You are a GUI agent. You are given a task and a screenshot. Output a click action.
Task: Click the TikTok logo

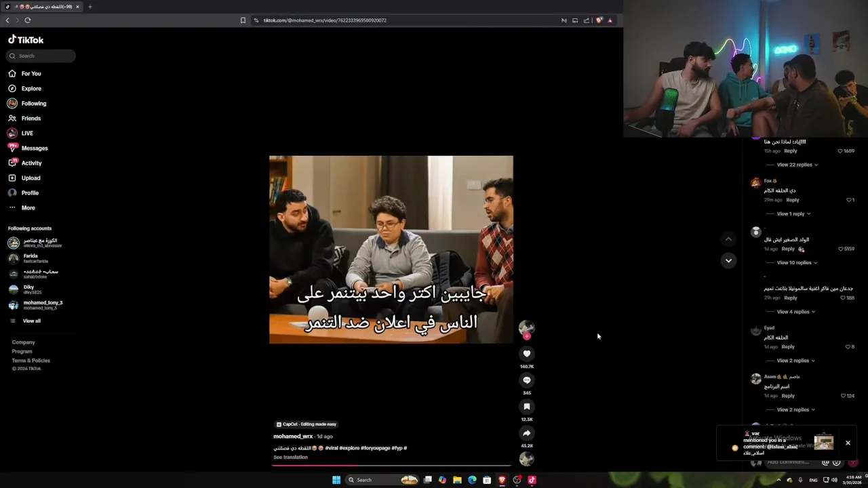pyautogui.click(x=26, y=40)
